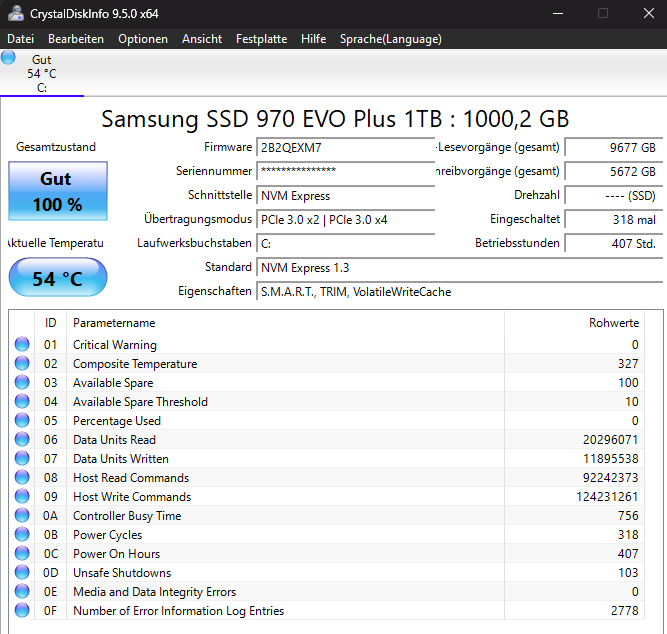Click the Firmware field 2B2QEXM7
Image resolution: width=667 pixels, height=634 pixels.
tap(345, 148)
